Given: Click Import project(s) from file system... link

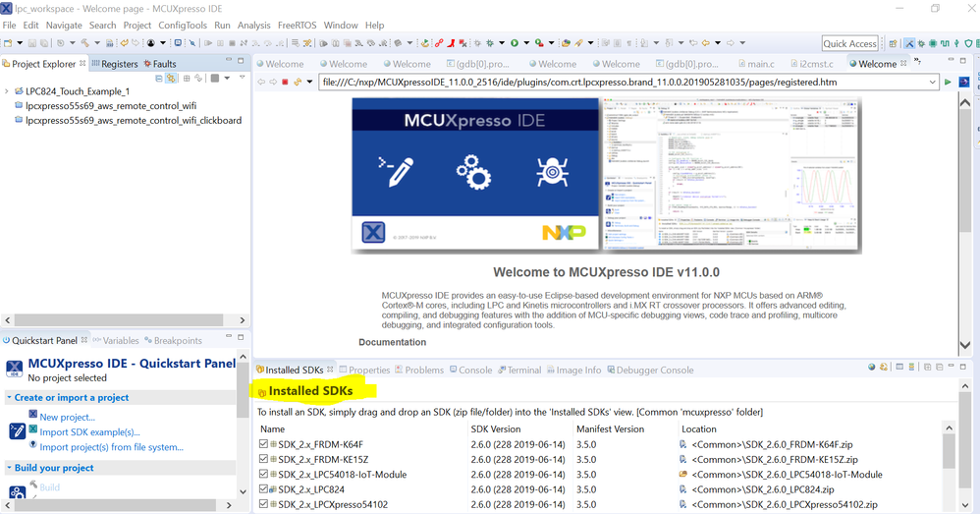Looking at the screenshot, I should [111, 447].
